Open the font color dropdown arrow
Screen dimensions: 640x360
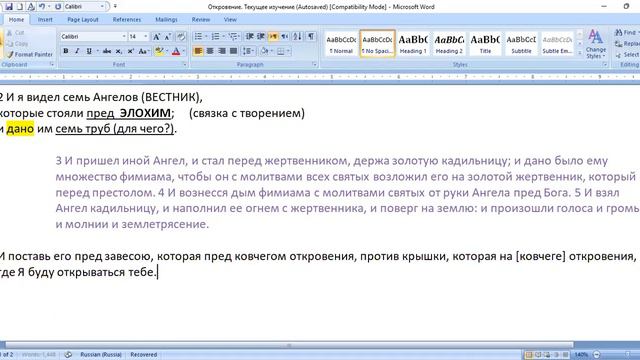click(184, 51)
